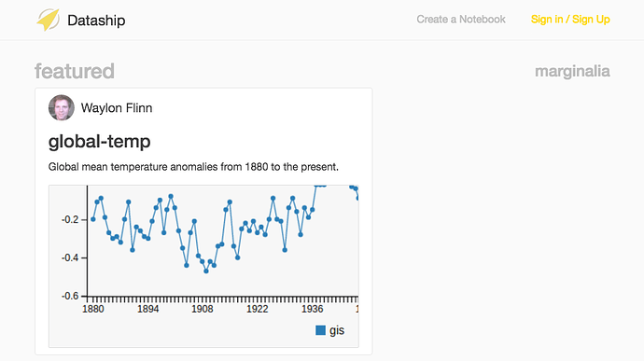Click the 1880 x-axis label
This screenshot has width=644, height=361.
(x=93, y=310)
